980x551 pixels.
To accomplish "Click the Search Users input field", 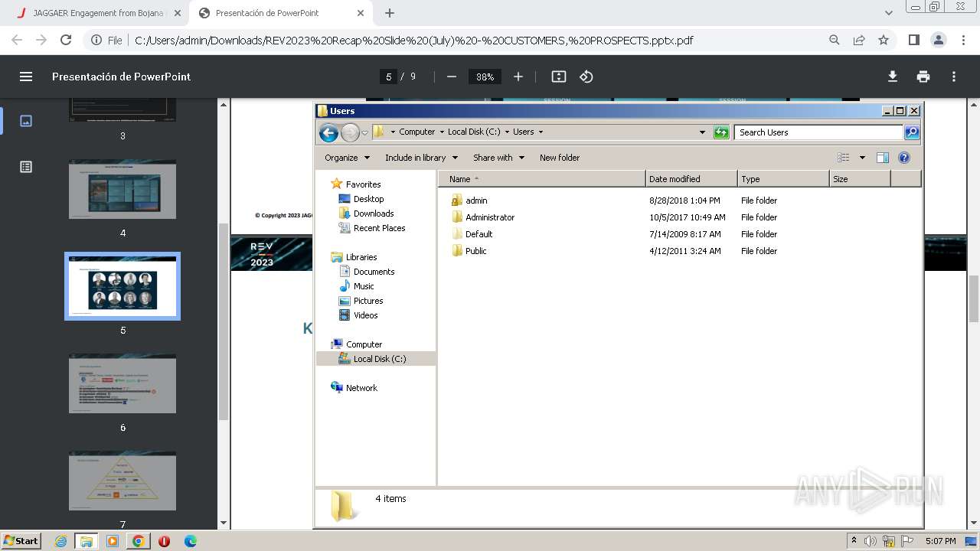I will (818, 132).
